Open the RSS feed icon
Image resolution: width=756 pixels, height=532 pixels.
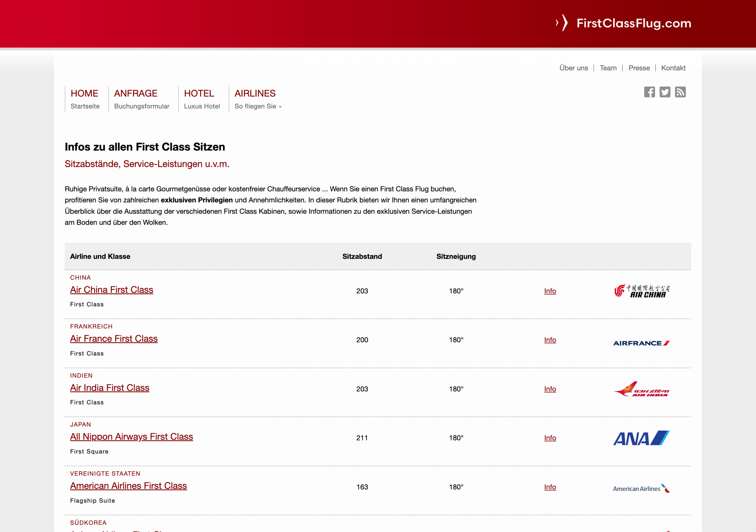click(680, 92)
